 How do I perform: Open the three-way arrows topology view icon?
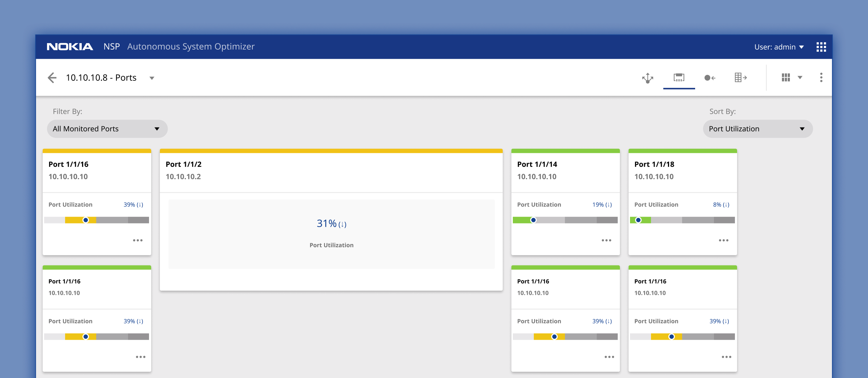pyautogui.click(x=648, y=78)
